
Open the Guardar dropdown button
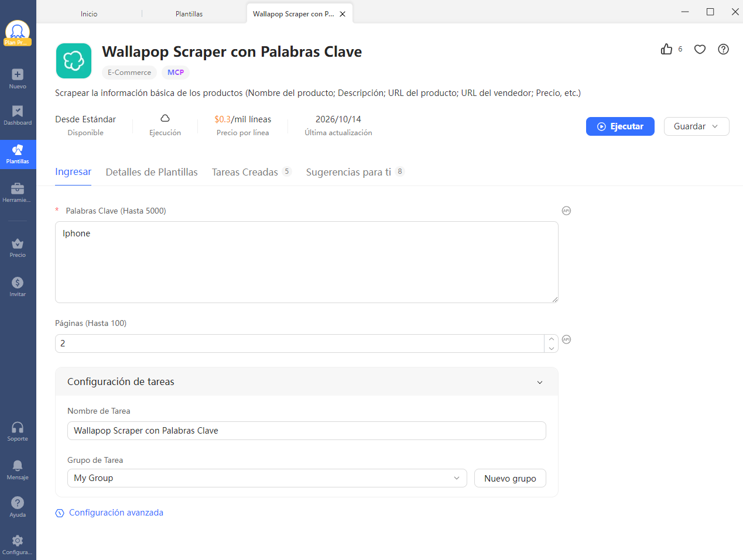click(696, 126)
